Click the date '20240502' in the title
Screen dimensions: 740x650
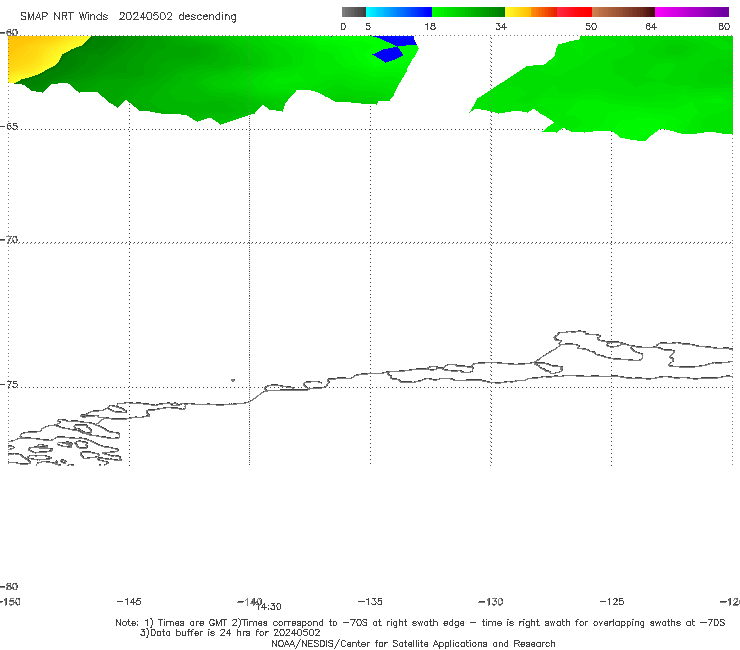tap(145, 17)
